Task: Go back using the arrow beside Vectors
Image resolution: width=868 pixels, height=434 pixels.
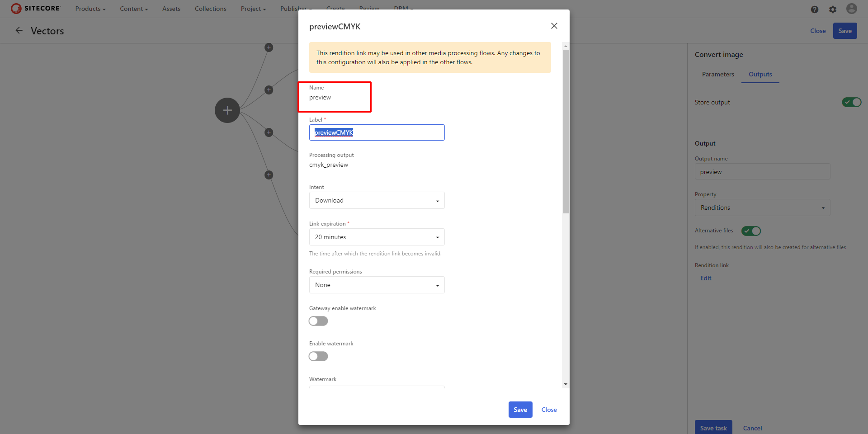Action: click(x=19, y=30)
